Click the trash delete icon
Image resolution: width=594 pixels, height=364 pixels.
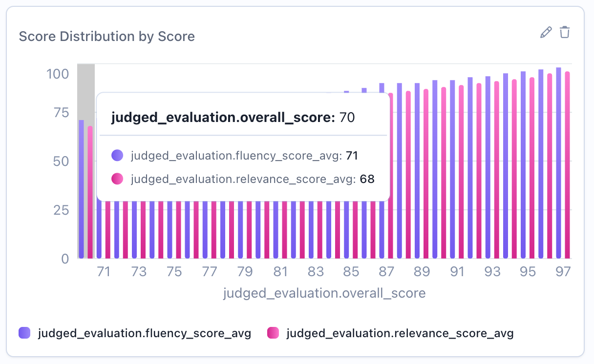(565, 32)
